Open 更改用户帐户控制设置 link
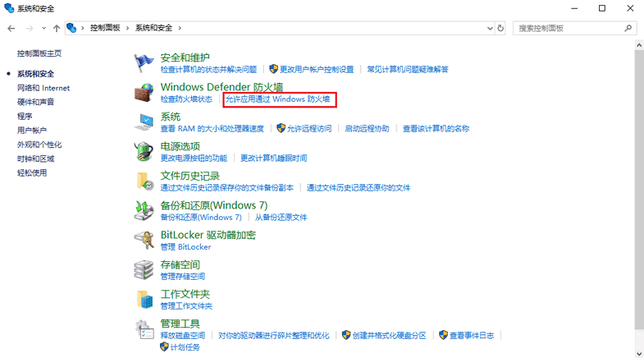 tap(317, 70)
